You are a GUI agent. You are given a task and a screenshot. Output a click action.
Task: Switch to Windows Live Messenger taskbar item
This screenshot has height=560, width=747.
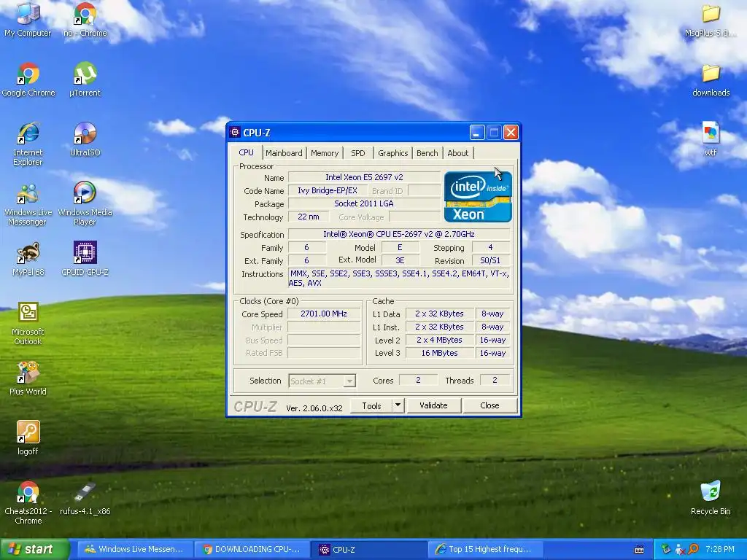click(133, 549)
